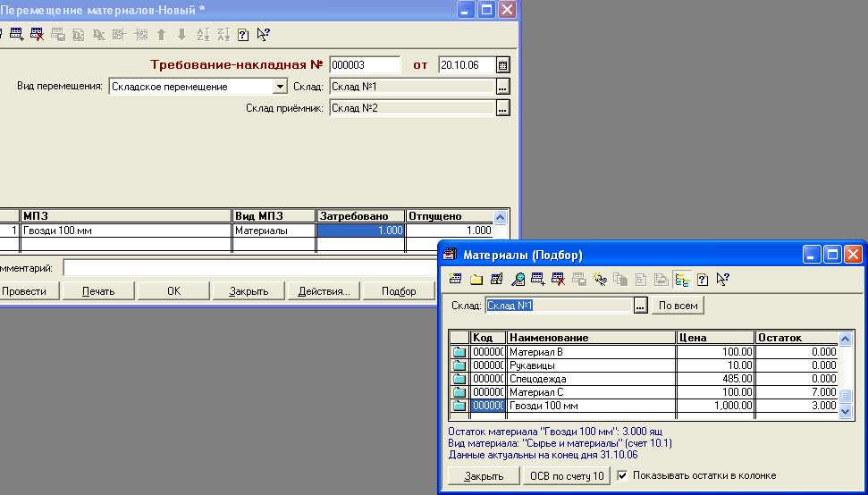Click the edit item icon in Материалы toolbar
This screenshot has width=868, height=495.
tap(496, 280)
